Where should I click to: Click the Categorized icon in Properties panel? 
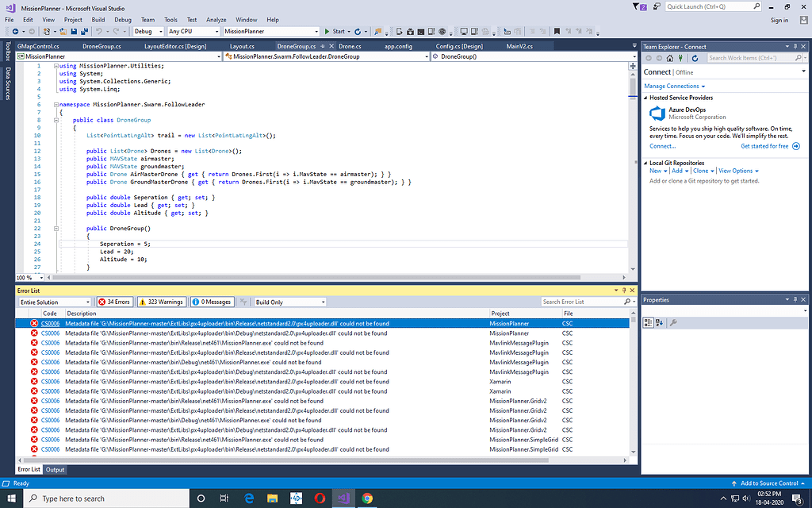(x=648, y=323)
